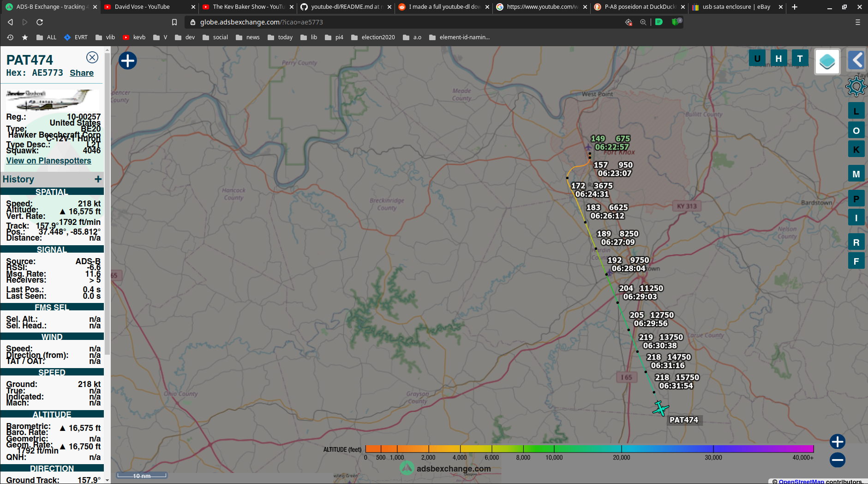Open the social bookmarks folder

[215, 37]
